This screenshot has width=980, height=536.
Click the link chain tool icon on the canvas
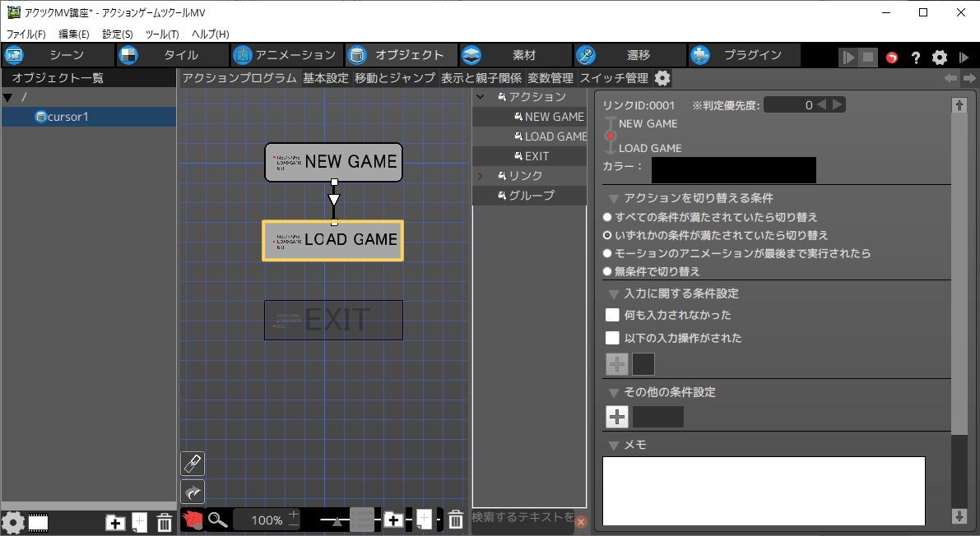tap(193, 464)
